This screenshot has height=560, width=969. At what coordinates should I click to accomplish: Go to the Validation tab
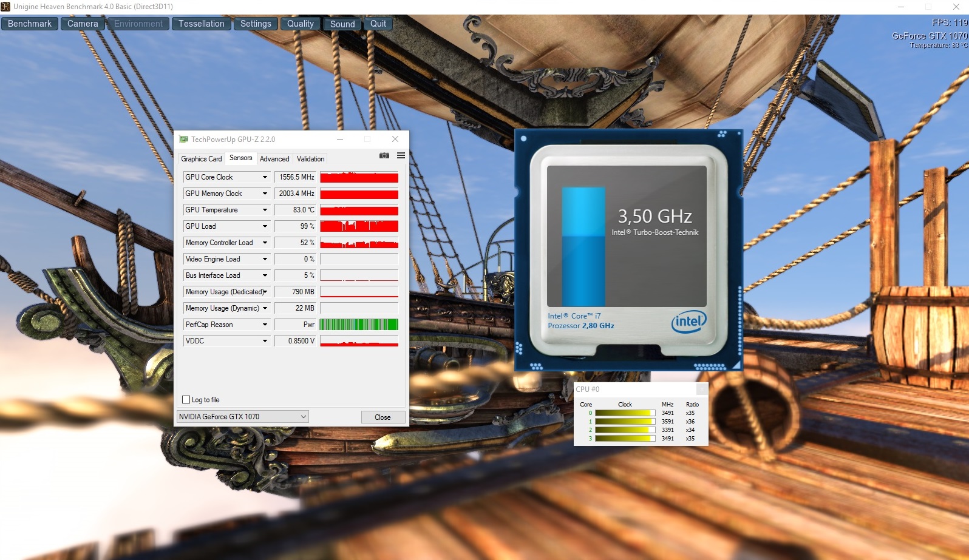(x=310, y=159)
